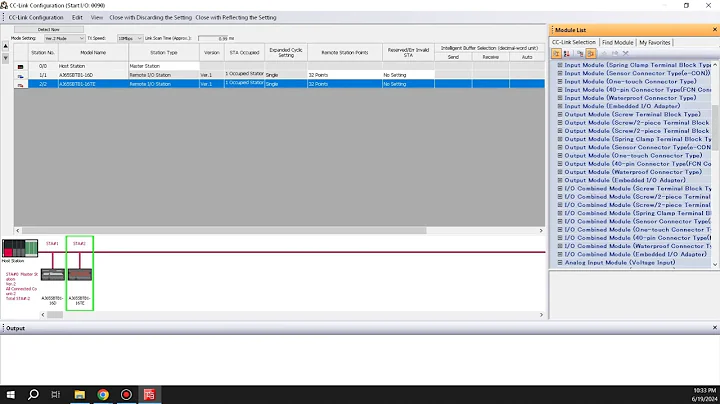
Task: Click the network diagram scrollbar thumb
Action: point(55,315)
